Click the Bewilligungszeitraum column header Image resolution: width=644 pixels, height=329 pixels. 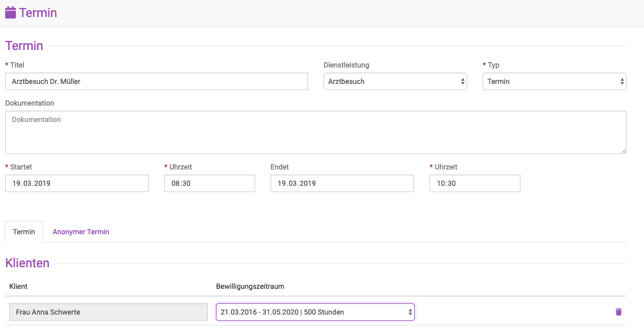250,286
